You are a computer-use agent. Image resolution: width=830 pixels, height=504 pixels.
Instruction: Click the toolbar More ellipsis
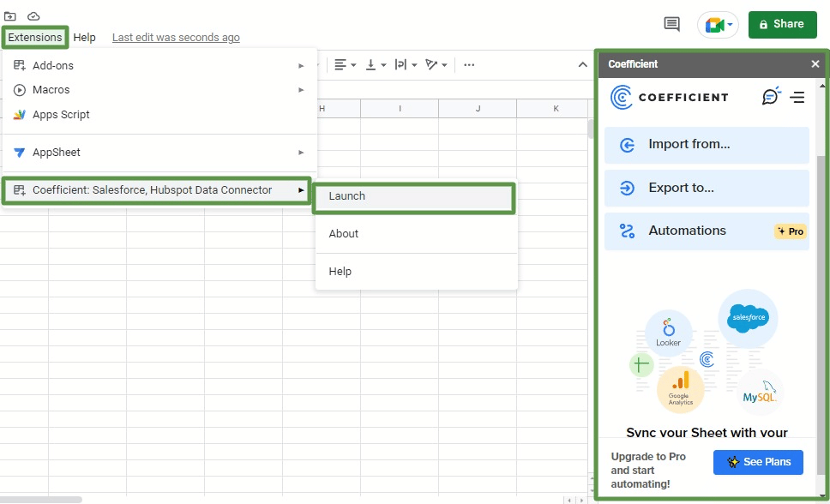point(469,65)
